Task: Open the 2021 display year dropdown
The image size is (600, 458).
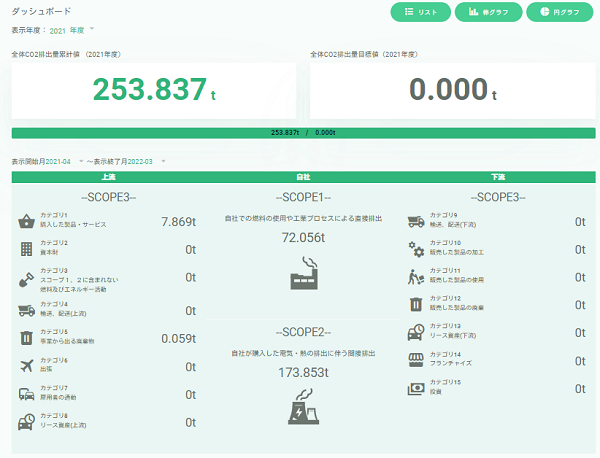Action: click(x=72, y=30)
